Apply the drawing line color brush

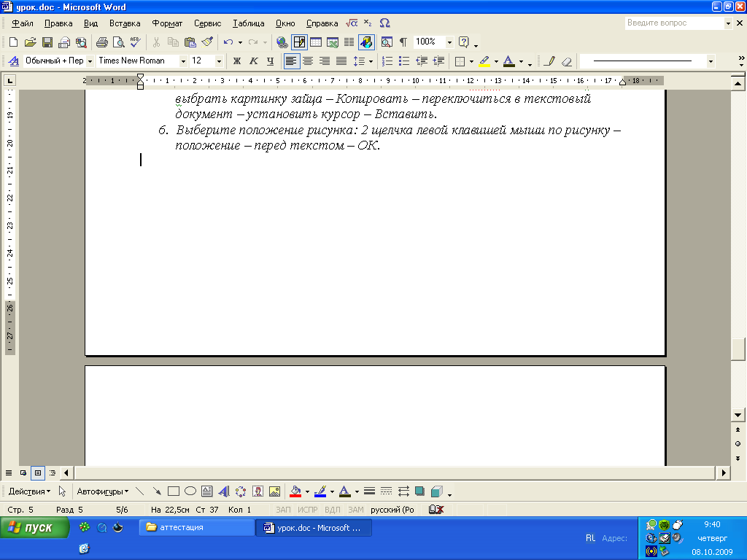320,491
